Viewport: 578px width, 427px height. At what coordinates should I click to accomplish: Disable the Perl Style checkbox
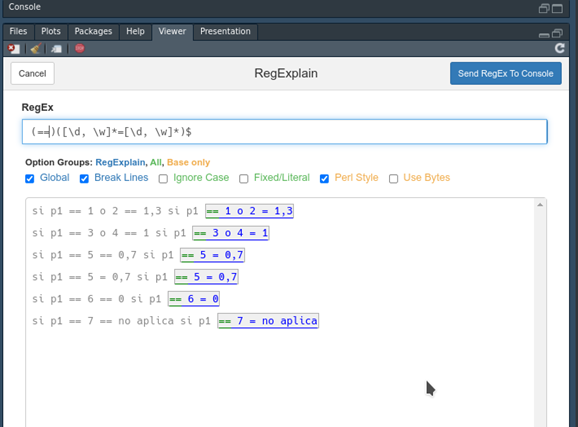(324, 179)
